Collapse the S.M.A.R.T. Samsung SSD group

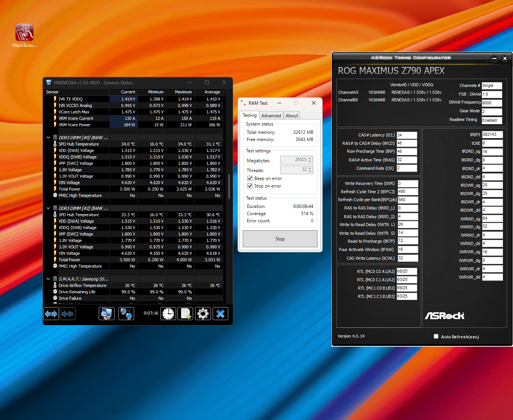pos(48,279)
